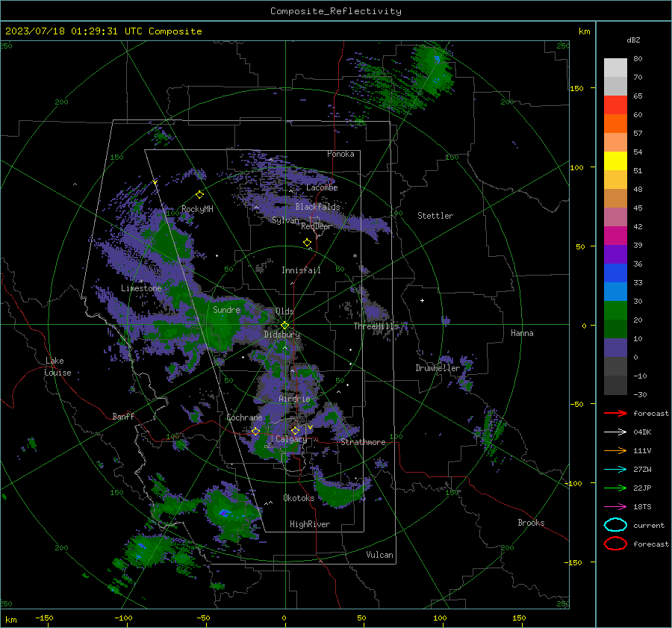Pick the bright orange 60 dBZ swatch
Screen dimensions: 672x628
(x=615, y=123)
